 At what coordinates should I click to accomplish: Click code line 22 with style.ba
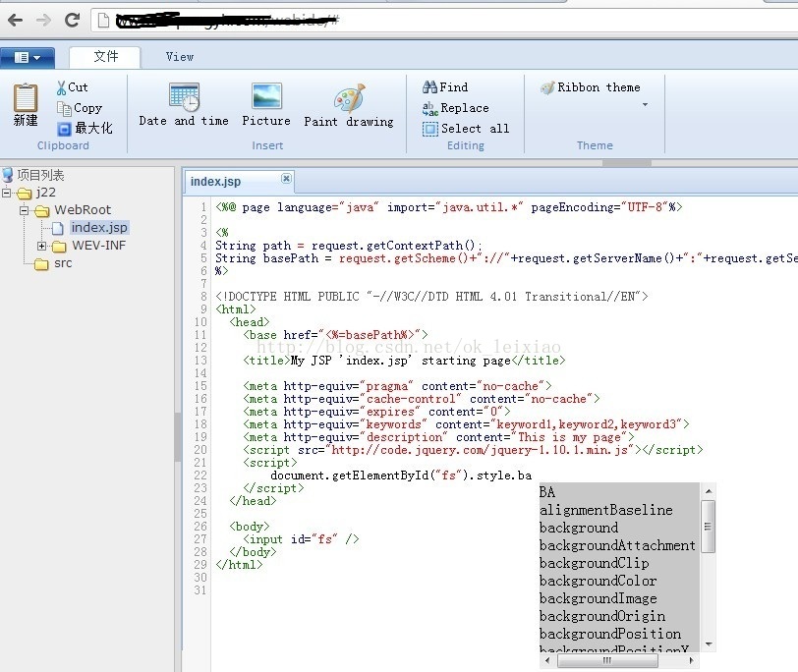[401, 476]
